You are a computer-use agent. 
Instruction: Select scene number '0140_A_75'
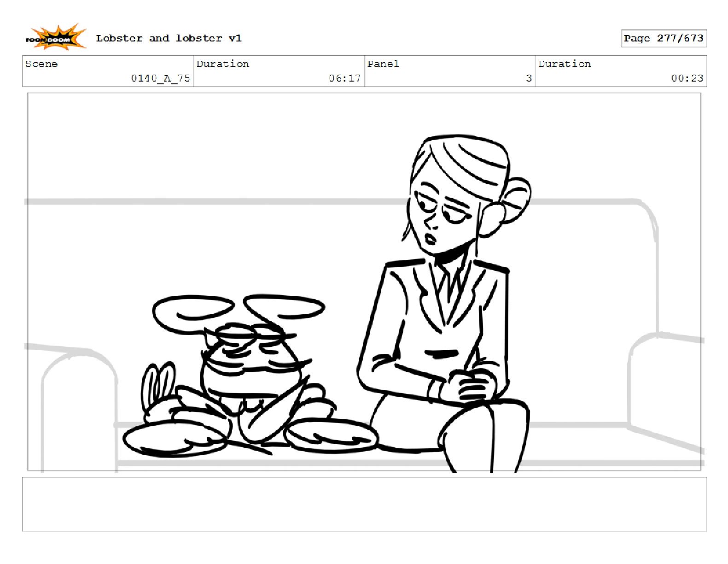pos(161,78)
